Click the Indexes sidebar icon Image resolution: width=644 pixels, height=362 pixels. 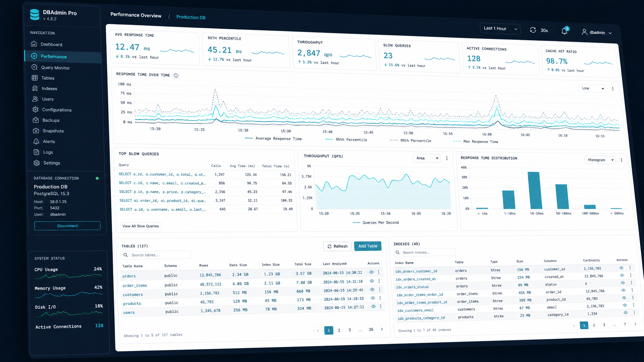[35, 88]
